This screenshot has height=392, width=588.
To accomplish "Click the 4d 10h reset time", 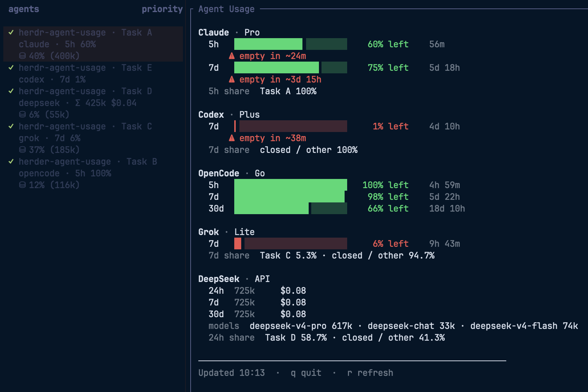I will point(445,127).
